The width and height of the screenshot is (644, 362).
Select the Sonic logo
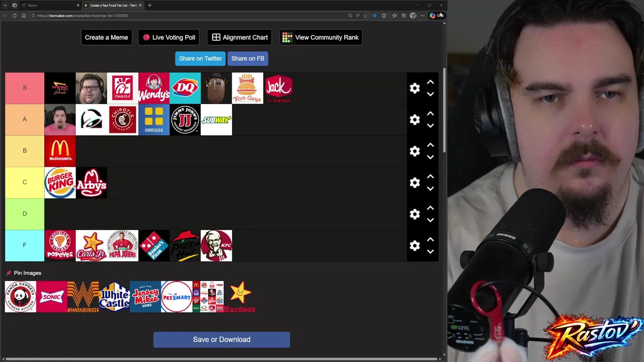[x=52, y=297]
